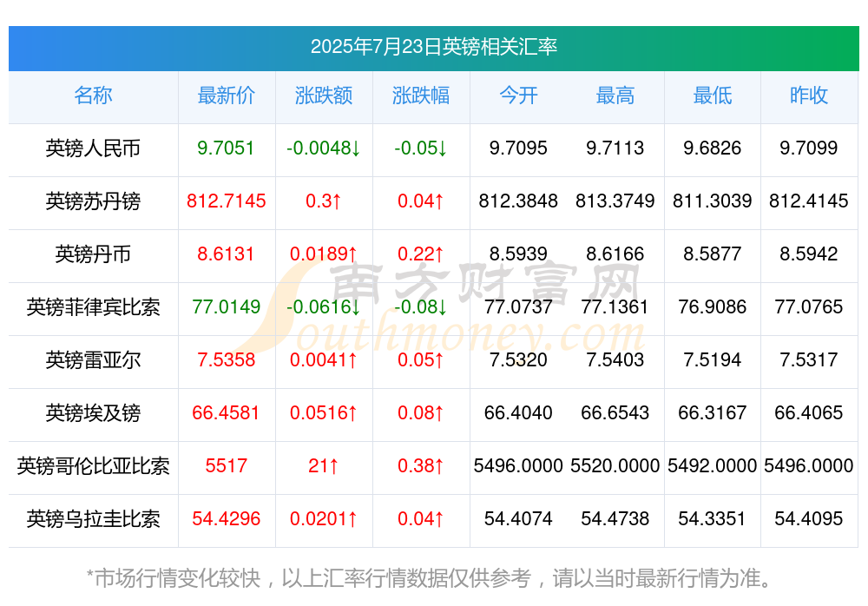Select lowest value 811.3039

713,201
